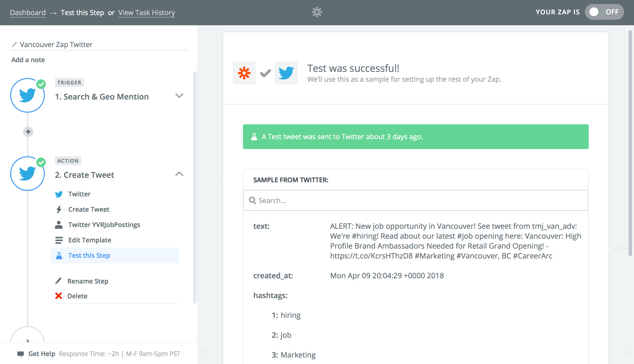Click hashtag entry 3: Marketing
The height and width of the screenshot is (364, 634).
tap(294, 355)
